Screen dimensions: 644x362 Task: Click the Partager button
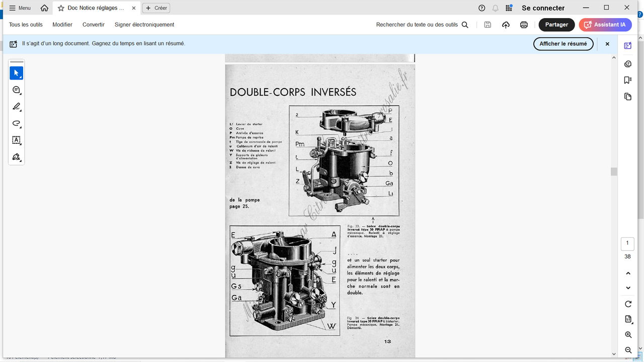pyautogui.click(x=556, y=25)
